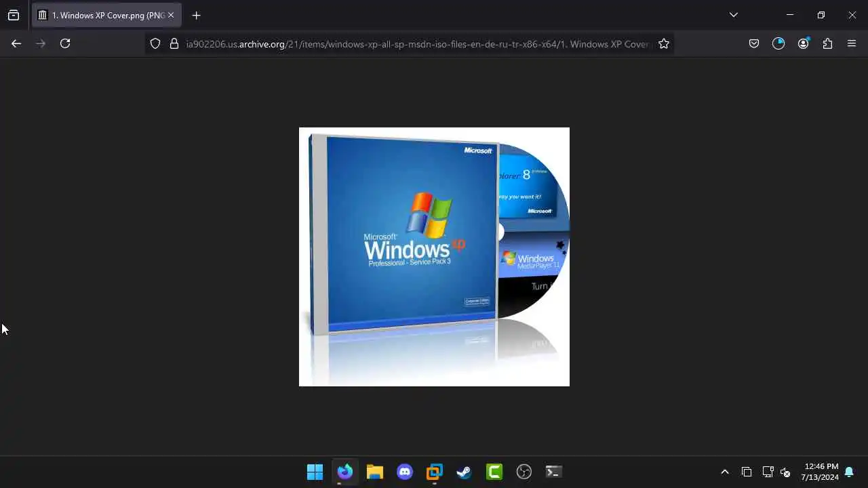
Task: Open the Firefox application hamburger menu
Action: pyautogui.click(x=852, y=43)
